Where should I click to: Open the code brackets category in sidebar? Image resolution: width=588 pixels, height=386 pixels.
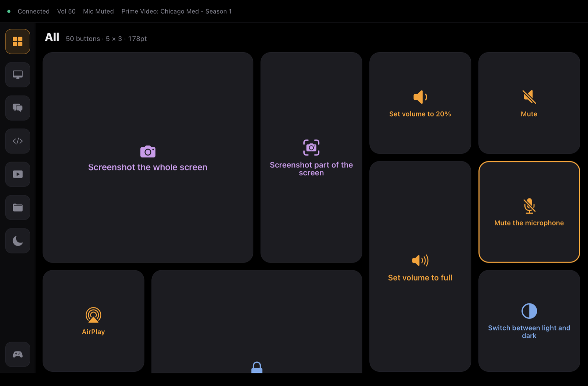click(18, 141)
